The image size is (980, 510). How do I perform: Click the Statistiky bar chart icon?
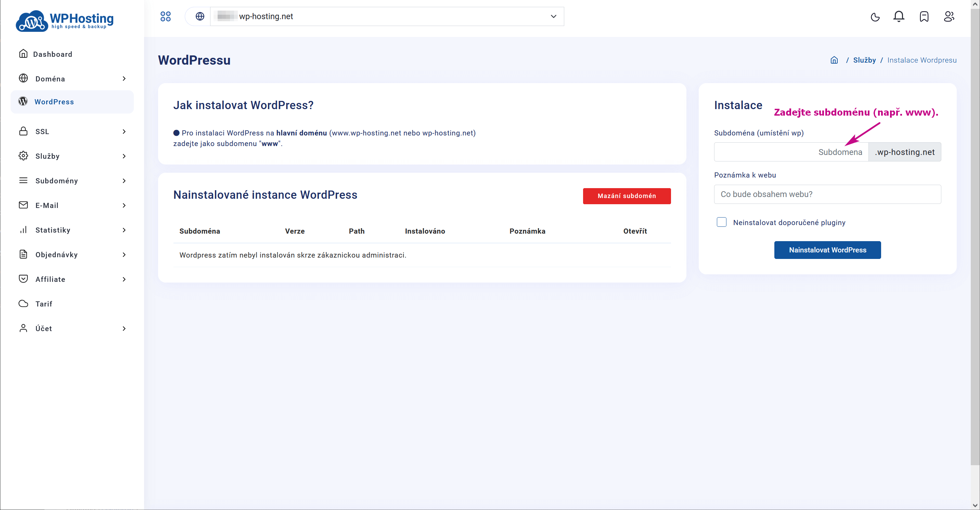click(23, 230)
